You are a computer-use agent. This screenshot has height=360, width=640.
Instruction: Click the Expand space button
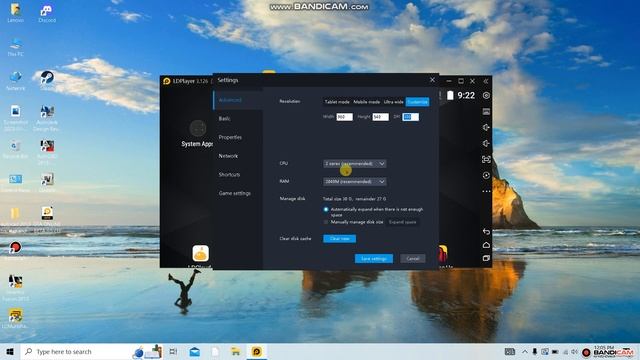click(402, 222)
